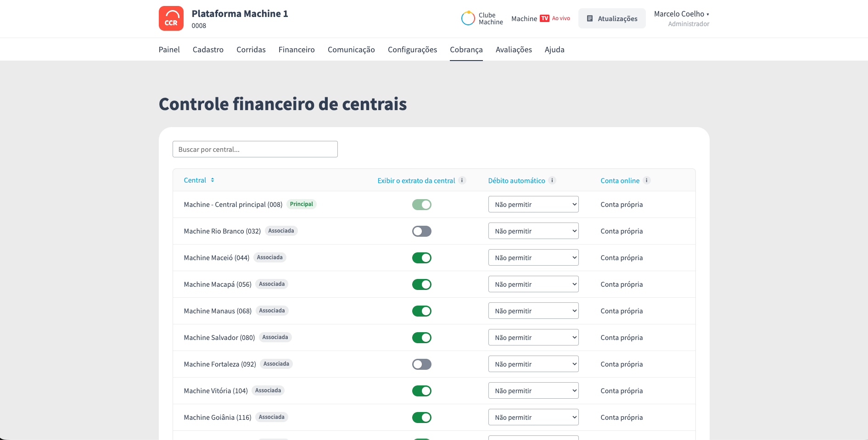
Task: Show info icon for Débito automático
Action: click(x=552, y=180)
